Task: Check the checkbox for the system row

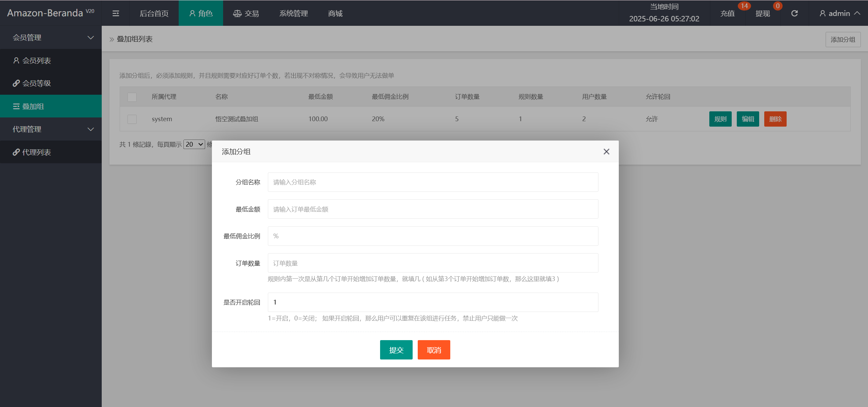Action: [x=132, y=119]
